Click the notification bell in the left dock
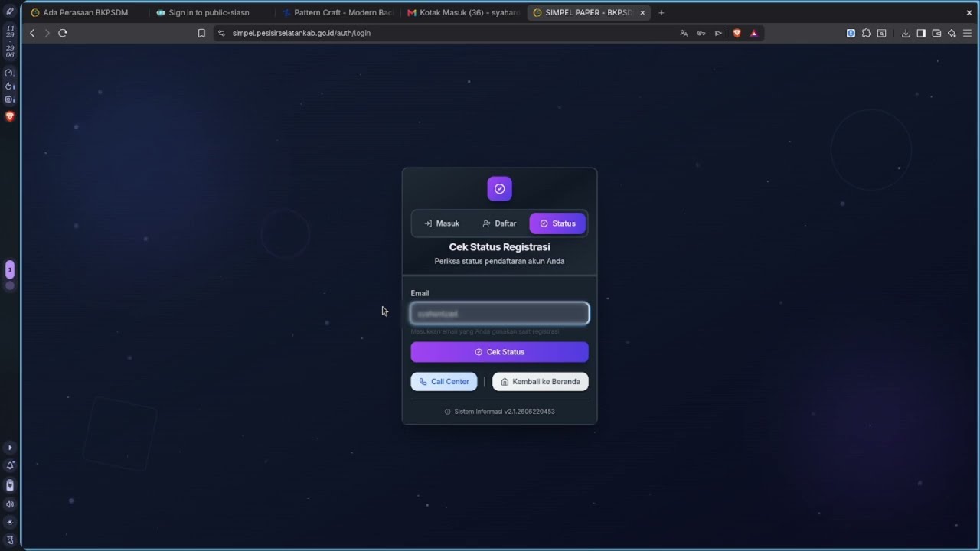Viewport: 980px width, 551px height. (x=10, y=465)
